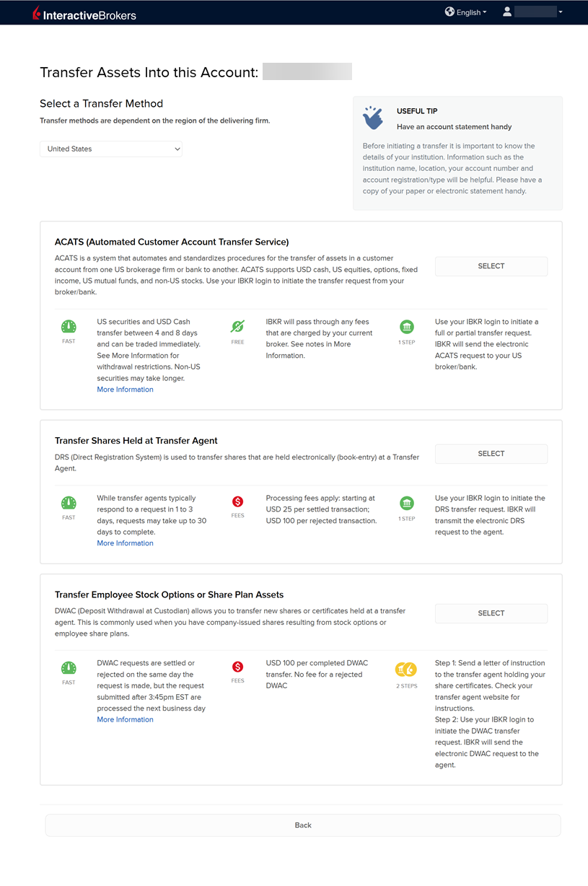The height and width of the screenshot is (886, 588).
Task: Click the globe language icon
Action: click(x=450, y=12)
